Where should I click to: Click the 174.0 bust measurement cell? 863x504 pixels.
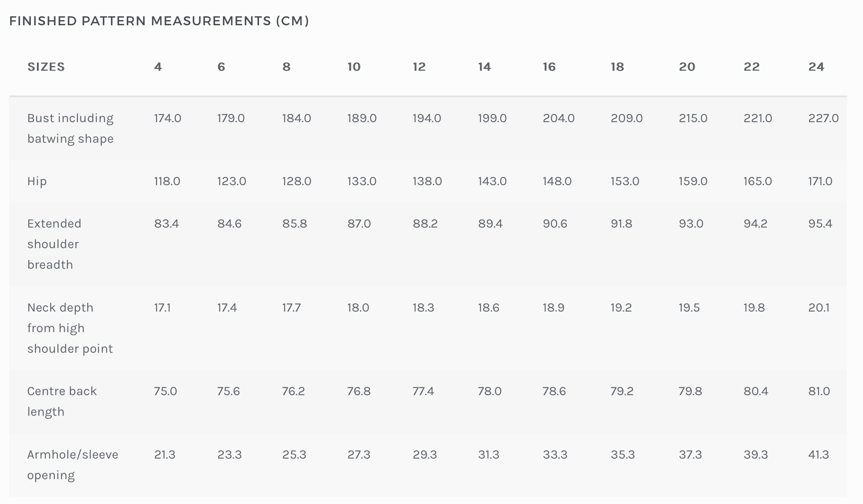pos(168,118)
